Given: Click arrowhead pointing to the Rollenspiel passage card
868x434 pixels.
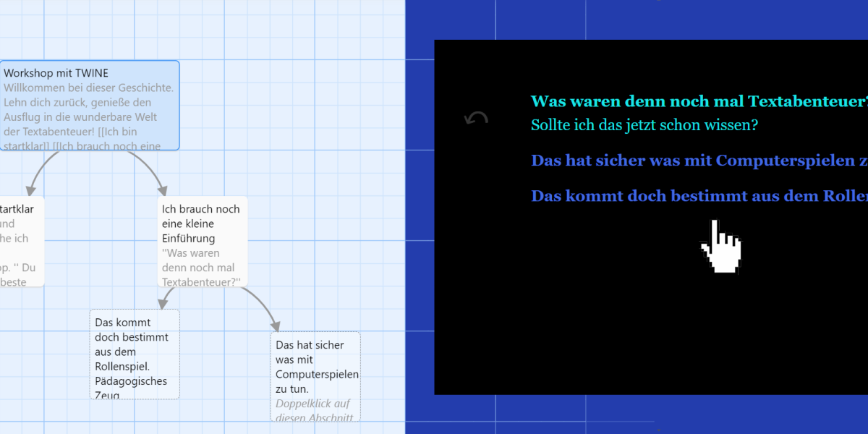Looking at the screenshot, I should [x=163, y=303].
